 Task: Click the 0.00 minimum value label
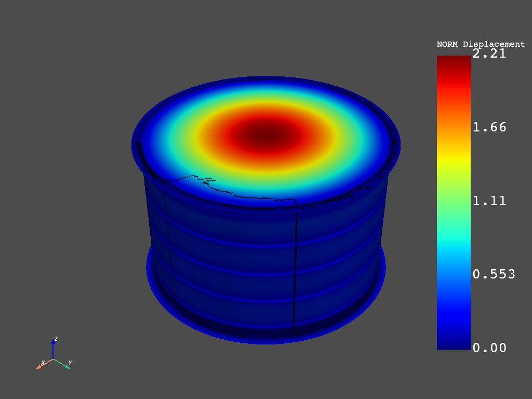[489, 348]
